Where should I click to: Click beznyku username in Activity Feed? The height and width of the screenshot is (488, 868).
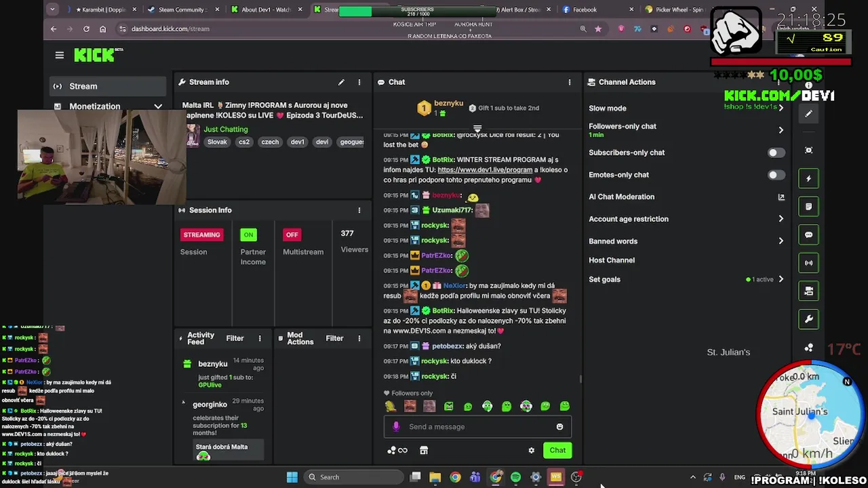tap(213, 364)
